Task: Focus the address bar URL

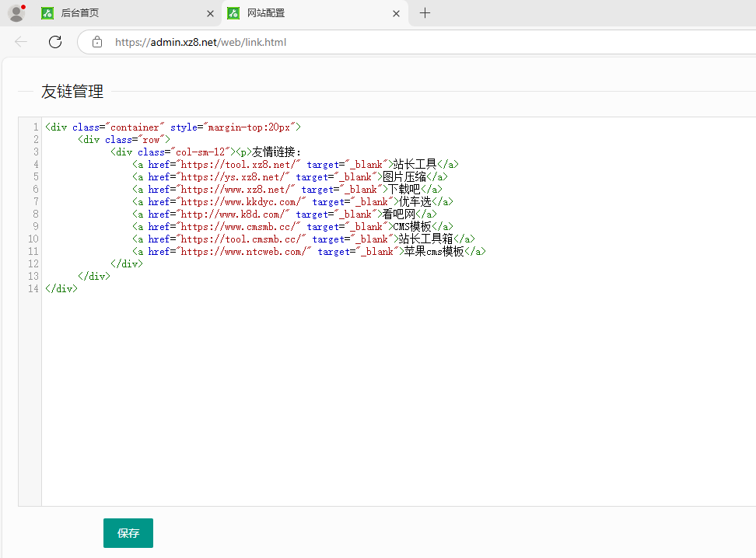Action: click(x=201, y=42)
